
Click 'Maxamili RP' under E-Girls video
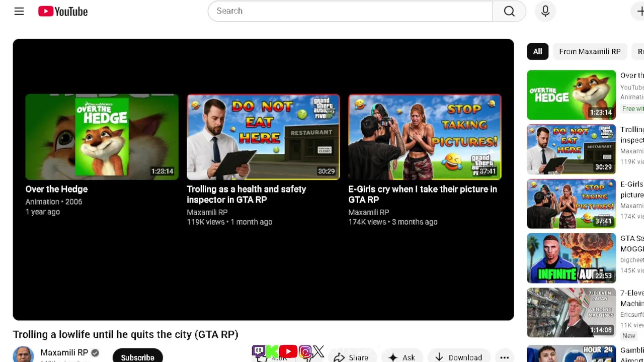click(x=369, y=212)
